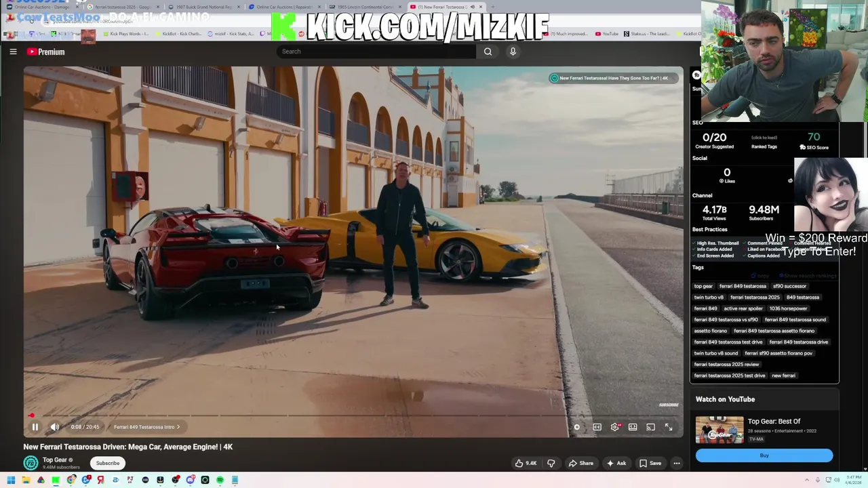Screen dimensions: 868x488
Task: Toggle closed captions on the video
Action: coord(597,427)
